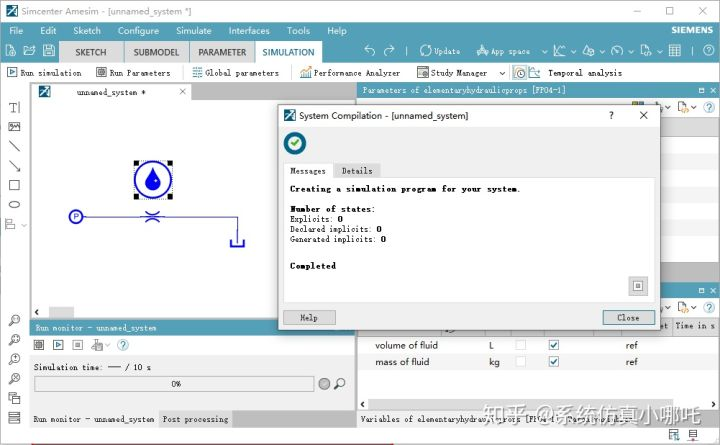Screen dimensions: 720x445
Task: Launch Performance Analyzer
Action: point(350,73)
